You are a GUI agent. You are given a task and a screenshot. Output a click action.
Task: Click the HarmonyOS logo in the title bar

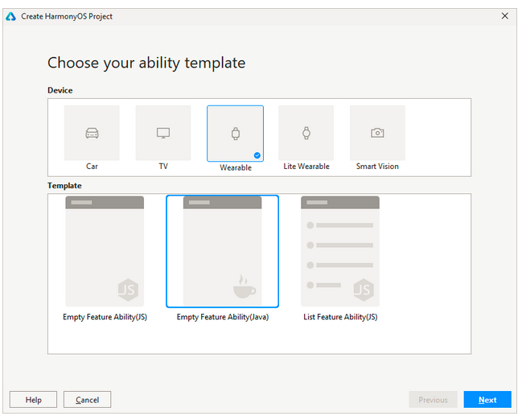[11, 16]
